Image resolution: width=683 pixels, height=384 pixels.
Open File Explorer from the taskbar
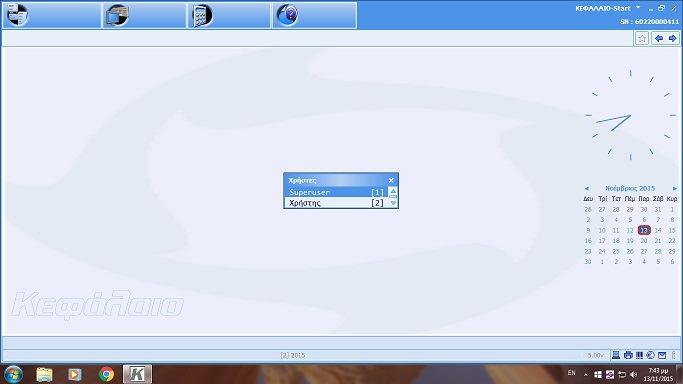pyautogui.click(x=44, y=374)
